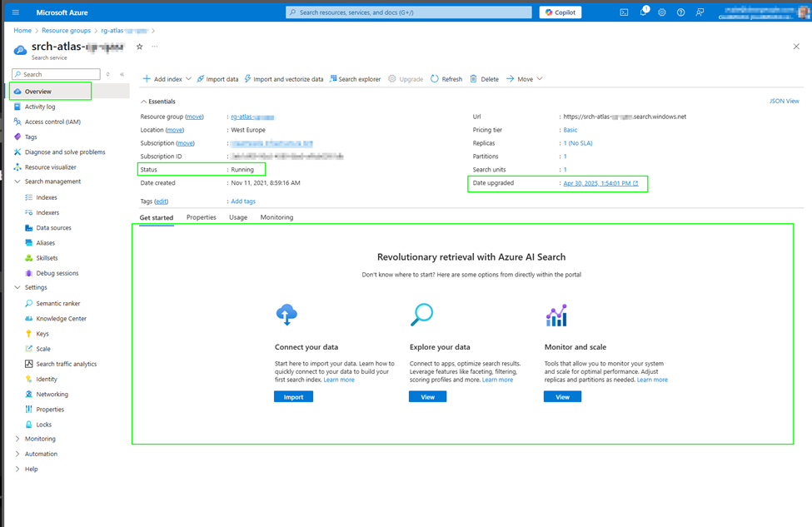Switch to the Monitoring tab
The width and height of the screenshot is (812, 527).
pyautogui.click(x=276, y=217)
